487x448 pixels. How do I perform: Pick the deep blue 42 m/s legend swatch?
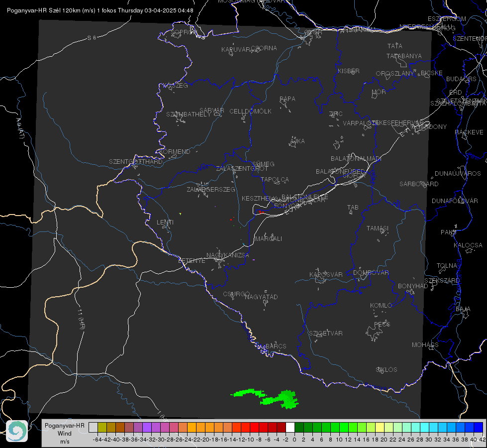479,428
